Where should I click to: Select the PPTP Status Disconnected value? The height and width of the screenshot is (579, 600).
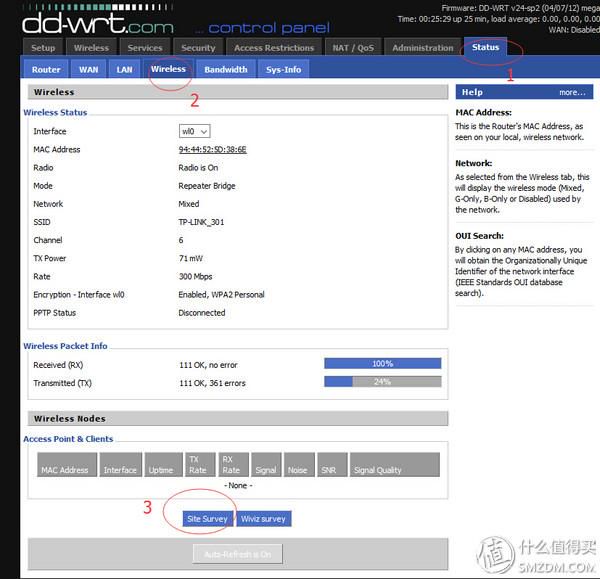tap(202, 313)
